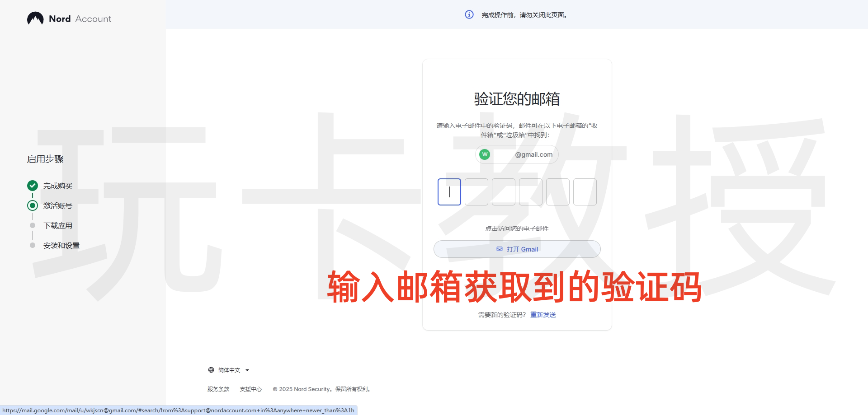Click the 重新发送 resend link
The width and height of the screenshot is (868, 415).
542,314
